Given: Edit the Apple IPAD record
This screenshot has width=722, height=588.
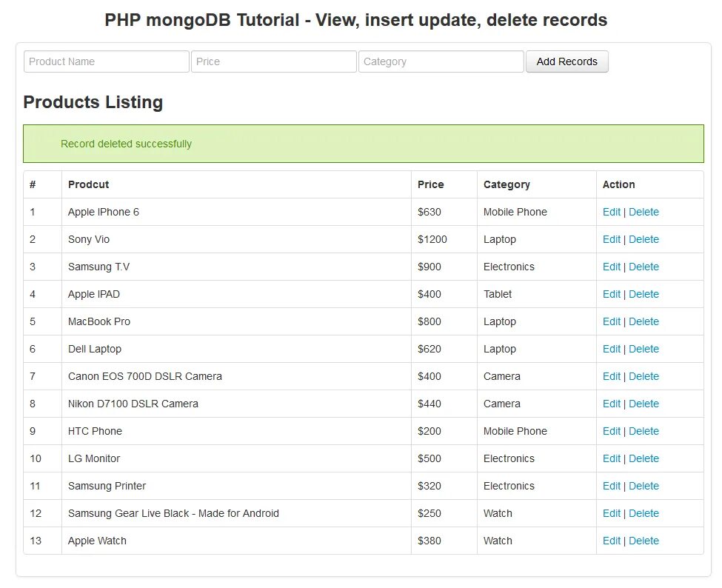Looking at the screenshot, I should coord(612,294).
